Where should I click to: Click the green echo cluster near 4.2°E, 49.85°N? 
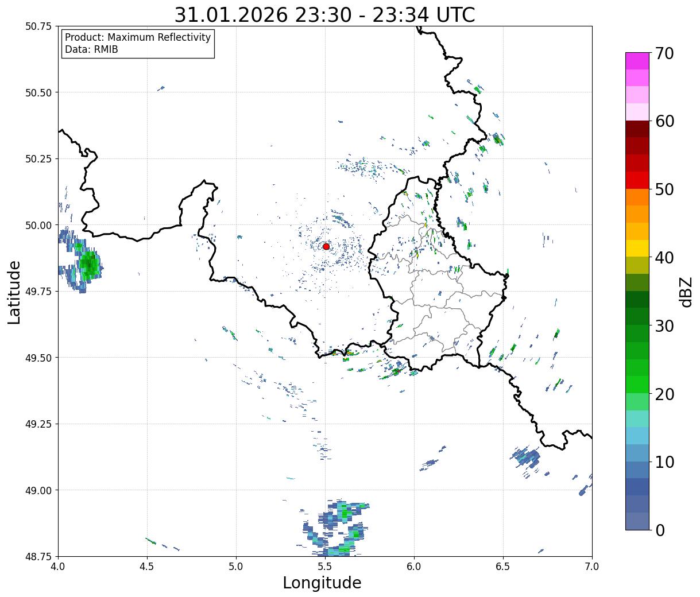[x=89, y=265]
